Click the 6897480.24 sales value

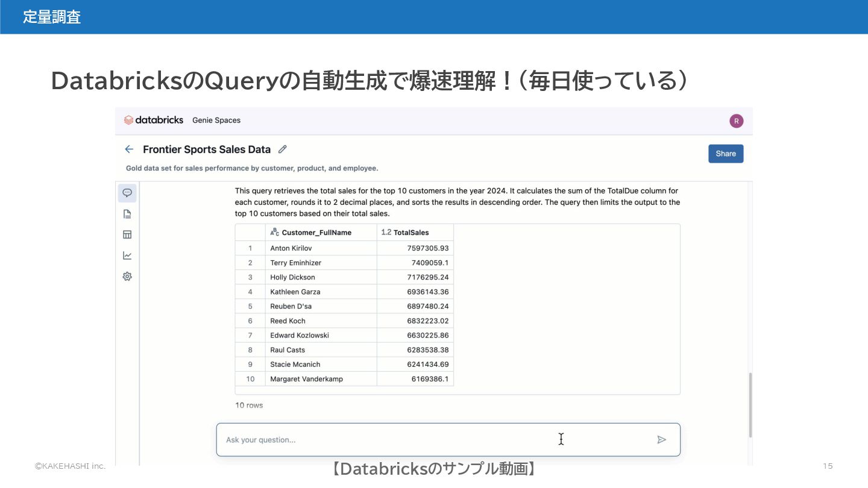coord(427,306)
